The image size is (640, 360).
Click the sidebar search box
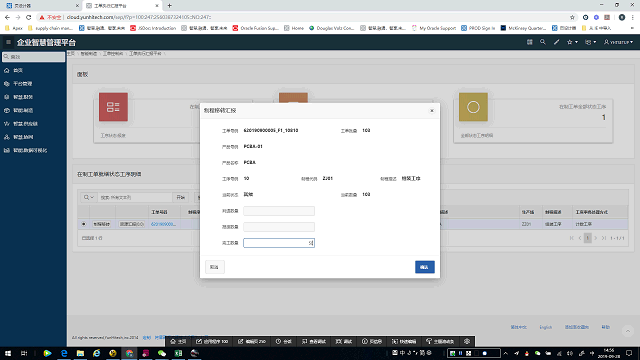33,57
